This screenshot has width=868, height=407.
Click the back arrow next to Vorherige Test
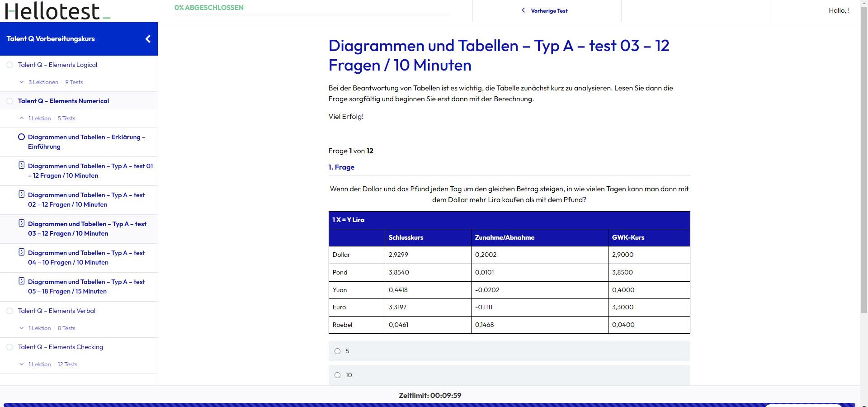[x=524, y=10]
